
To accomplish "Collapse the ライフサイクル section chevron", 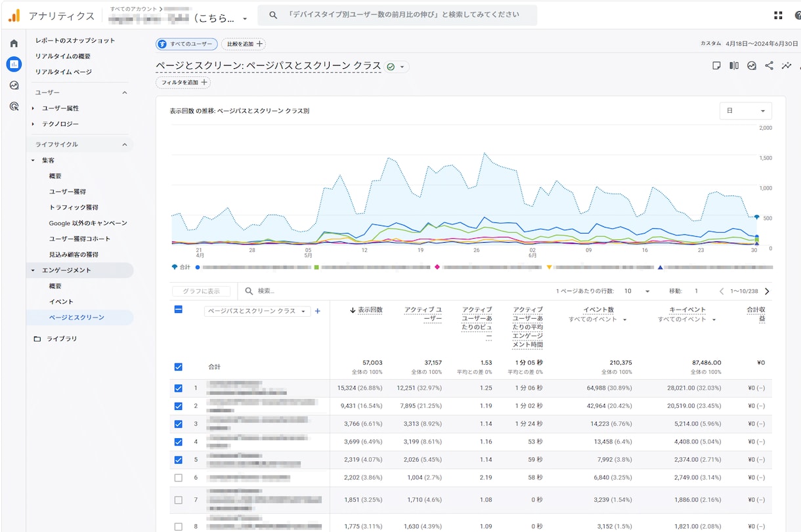I will pyautogui.click(x=125, y=144).
